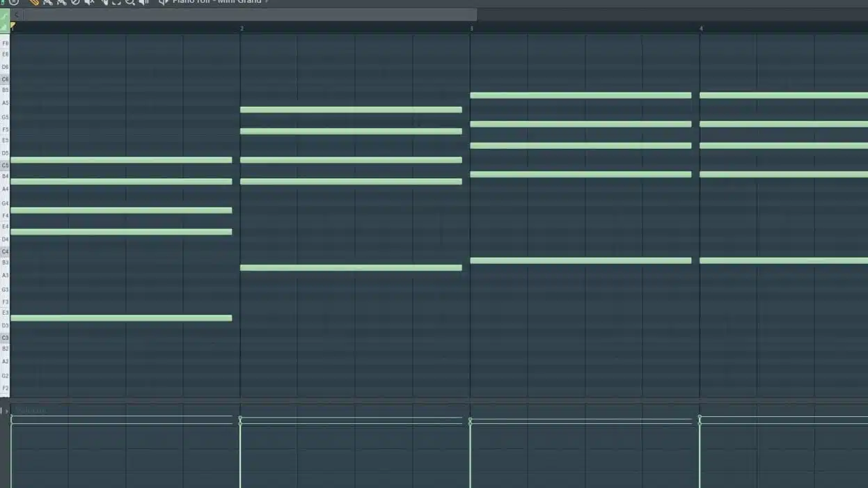Click the E5 key on the keyboard
Viewport: 868px width, 488px height.
point(5,141)
